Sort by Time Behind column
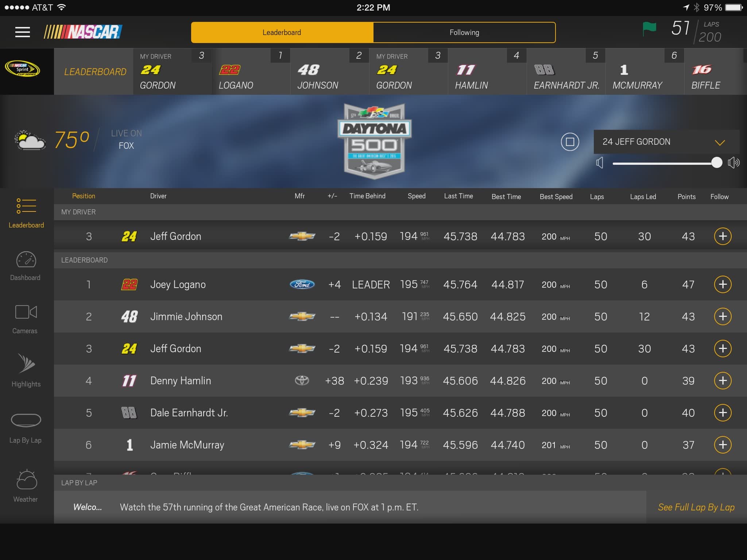This screenshot has width=747, height=560. tap(367, 196)
